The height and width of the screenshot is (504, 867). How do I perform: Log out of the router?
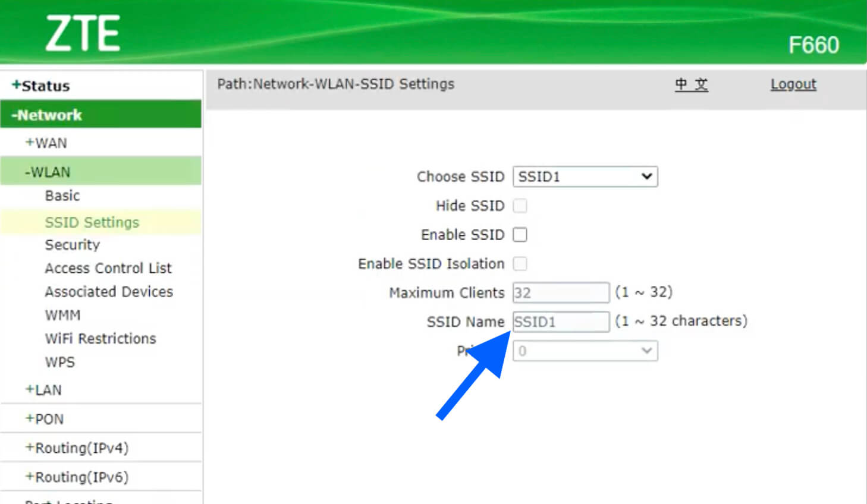tap(793, 84)
